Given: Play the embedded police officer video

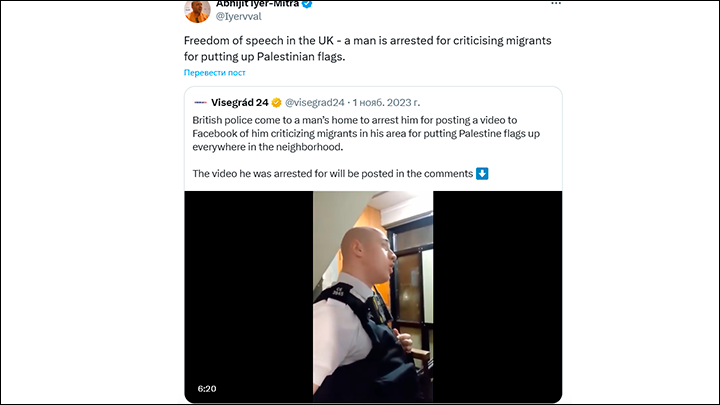Looking at the screenshot, I should tap(373, 297).
